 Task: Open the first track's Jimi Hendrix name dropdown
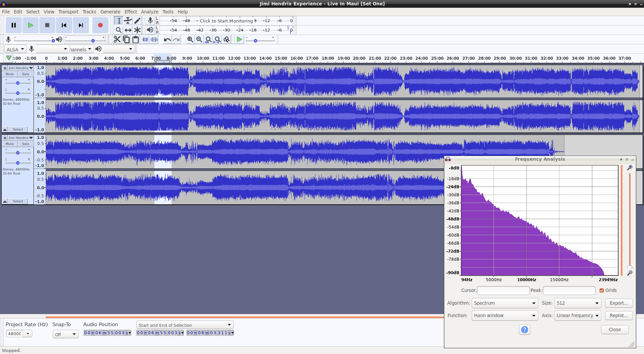21,68
